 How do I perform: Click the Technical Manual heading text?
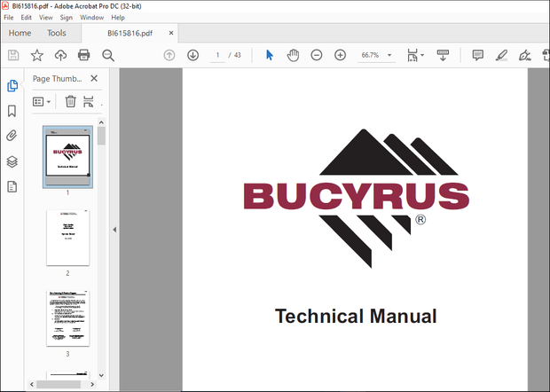(x=356, y=316)
